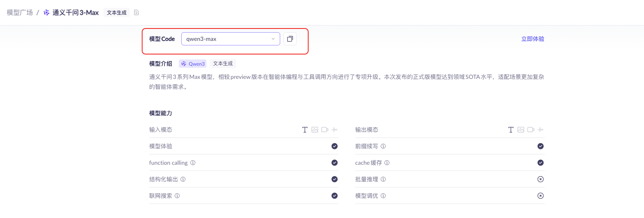This screenshot has width=644, height=218.
Task: Click the info icon next to 批量推理
Action: tap(383, 179)
